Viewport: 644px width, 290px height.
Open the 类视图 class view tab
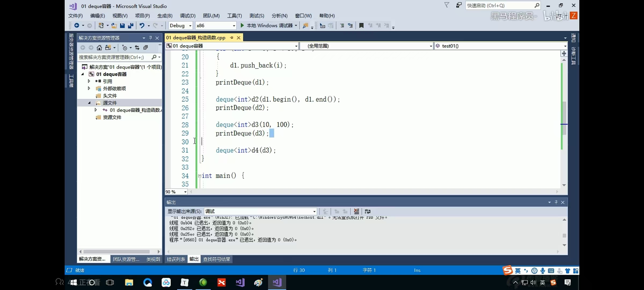click(153, 259)
